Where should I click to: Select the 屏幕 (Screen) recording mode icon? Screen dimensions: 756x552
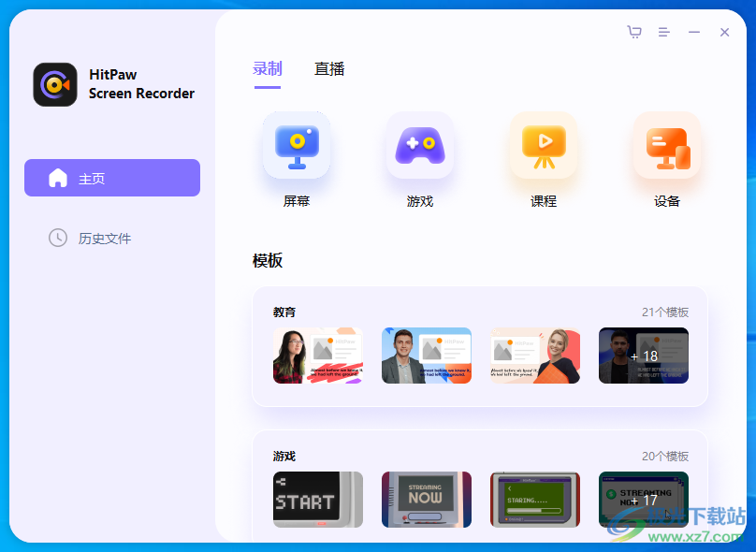297,146
